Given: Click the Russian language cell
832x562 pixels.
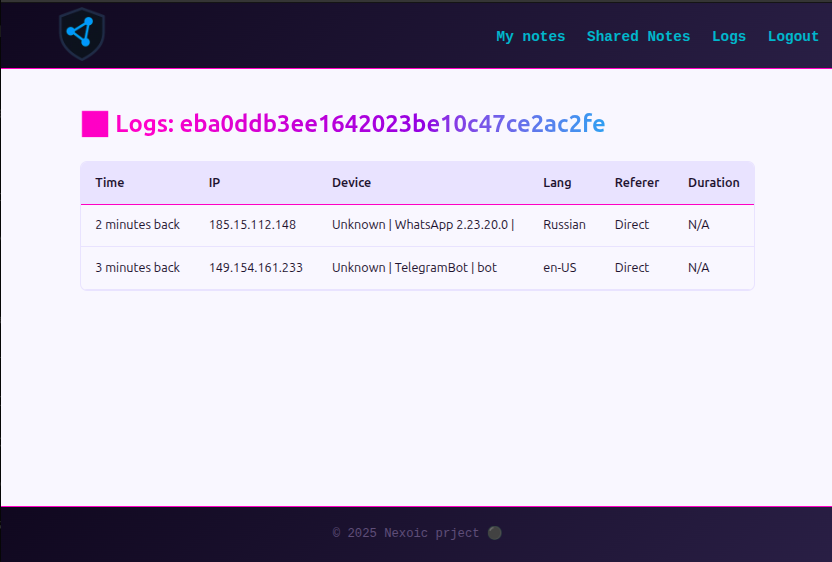Looking at the screenshot, I should (564, 225).
